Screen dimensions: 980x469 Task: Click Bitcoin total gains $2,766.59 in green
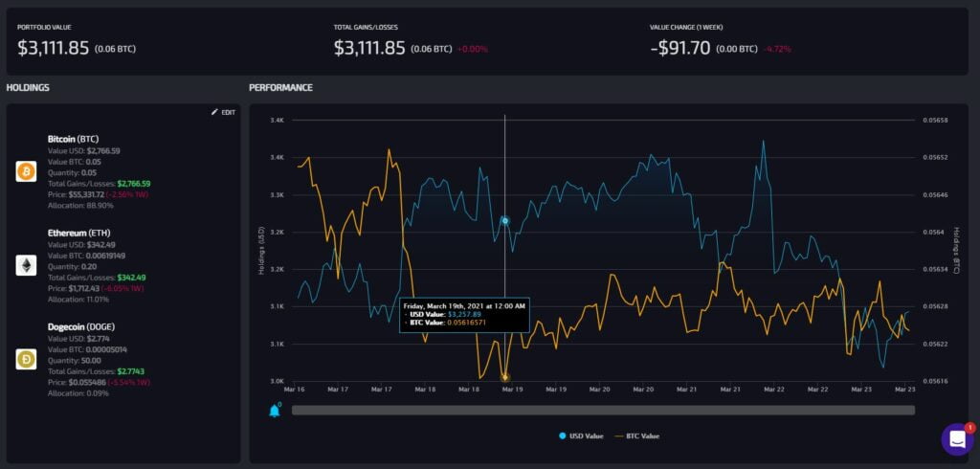pos(134,184)
